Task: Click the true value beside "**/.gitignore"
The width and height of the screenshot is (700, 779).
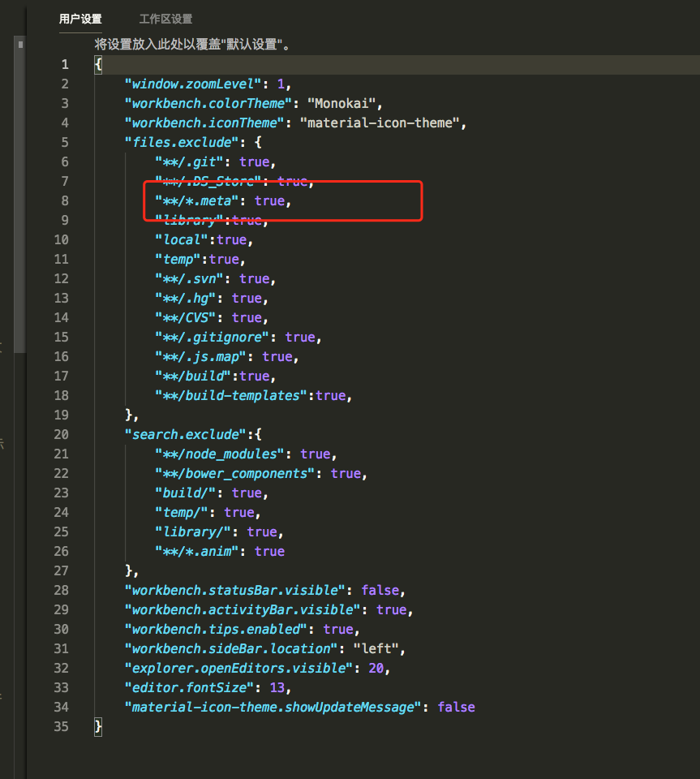Action: [x=300, y=337]
